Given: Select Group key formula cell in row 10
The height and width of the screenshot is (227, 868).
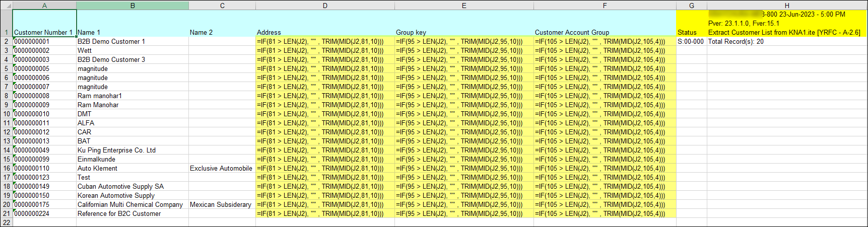Looking at the screenshot, I should point(464,114).
